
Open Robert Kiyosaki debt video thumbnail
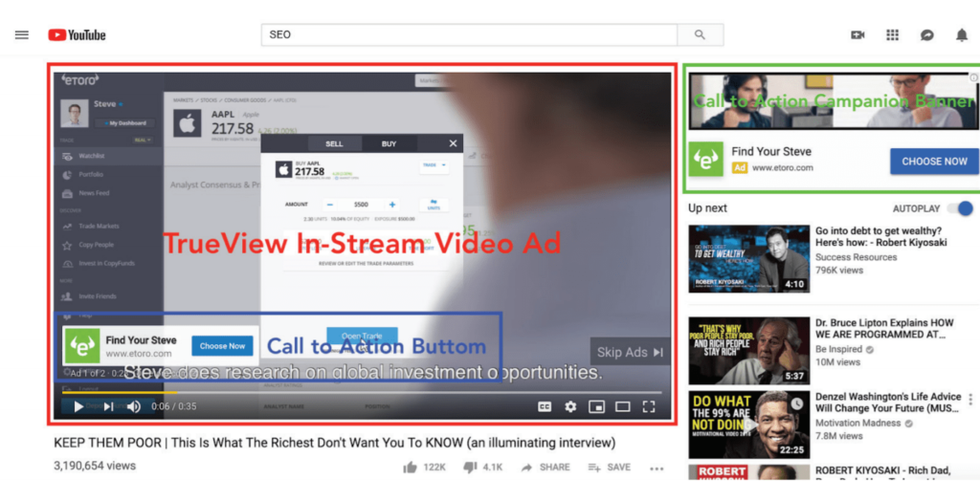click(x=748, y=258)
